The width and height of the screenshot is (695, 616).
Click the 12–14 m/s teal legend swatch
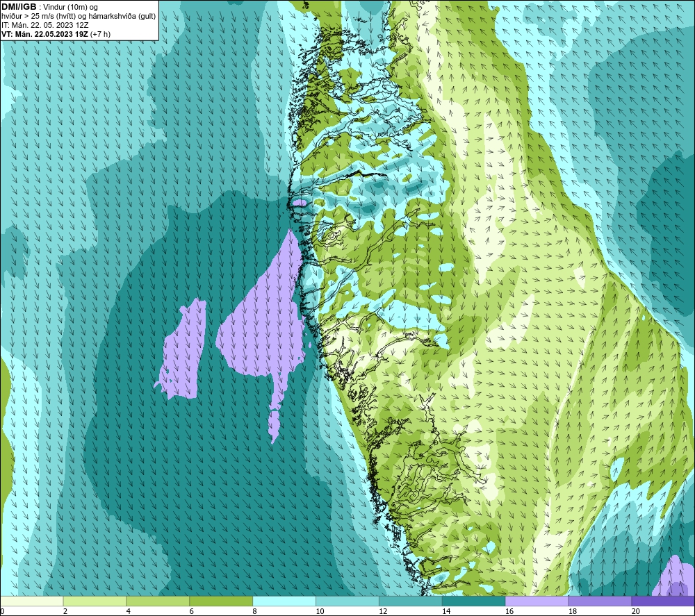(411, 601)
